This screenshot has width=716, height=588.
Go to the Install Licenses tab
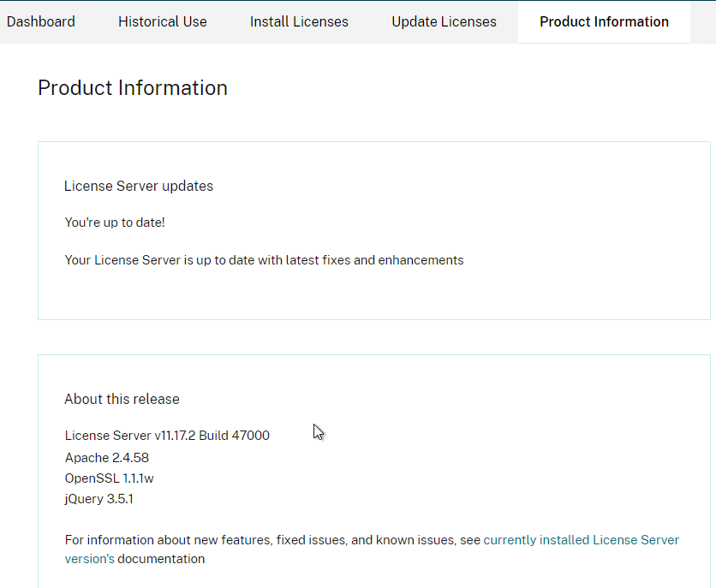coord(299,22)
